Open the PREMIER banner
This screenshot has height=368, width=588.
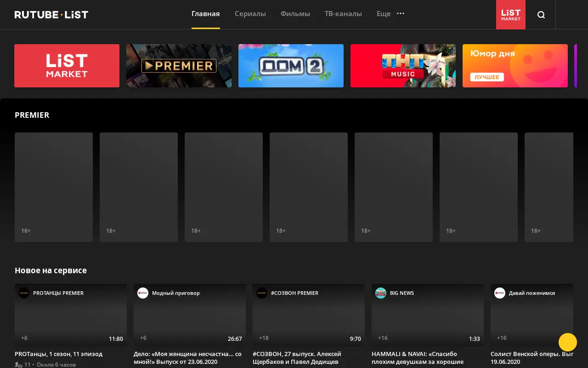[x=179, y=66]
